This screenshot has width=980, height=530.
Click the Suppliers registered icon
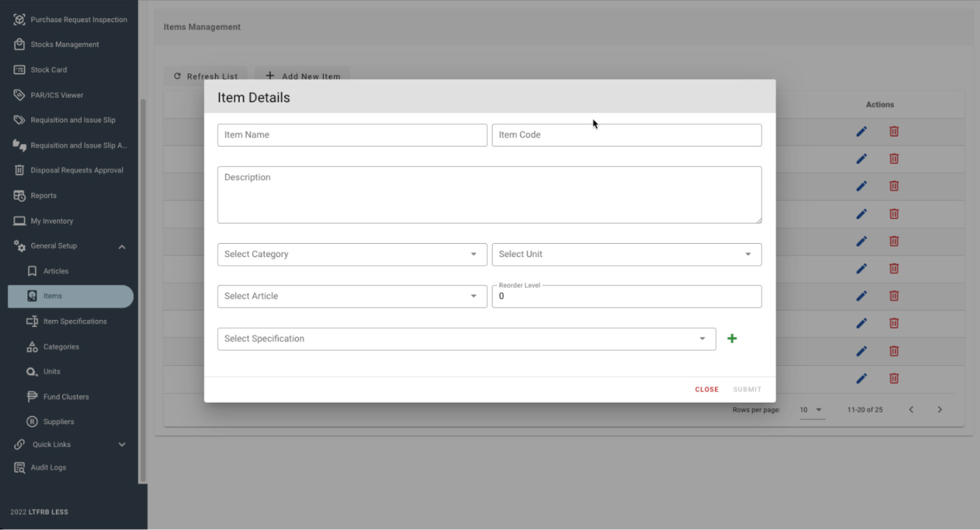click(x=32, y=422)
